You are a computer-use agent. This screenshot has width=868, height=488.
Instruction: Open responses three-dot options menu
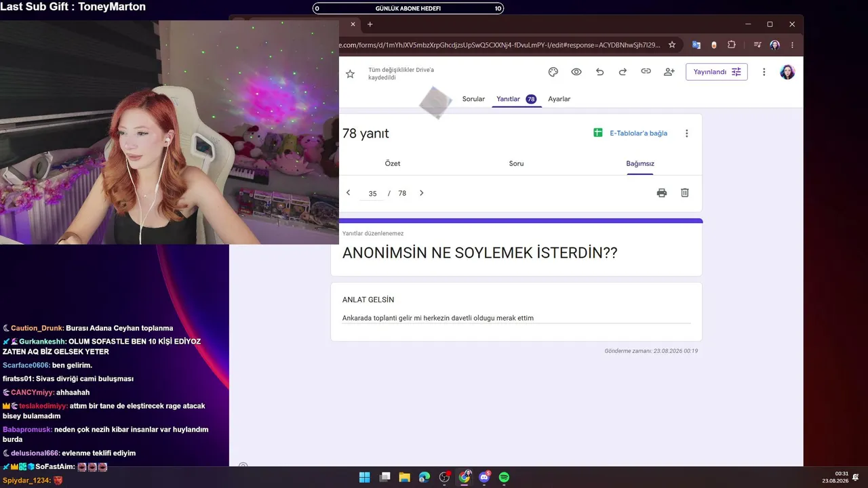686,134
